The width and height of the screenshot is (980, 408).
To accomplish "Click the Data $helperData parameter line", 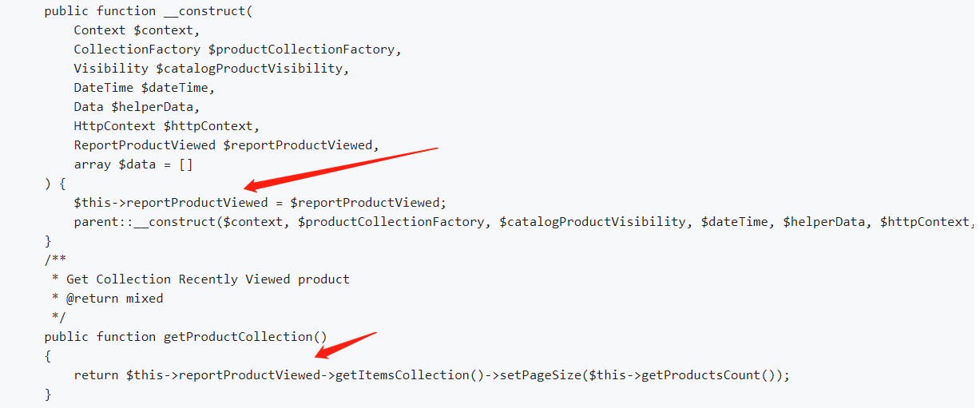I will point(137,107).
